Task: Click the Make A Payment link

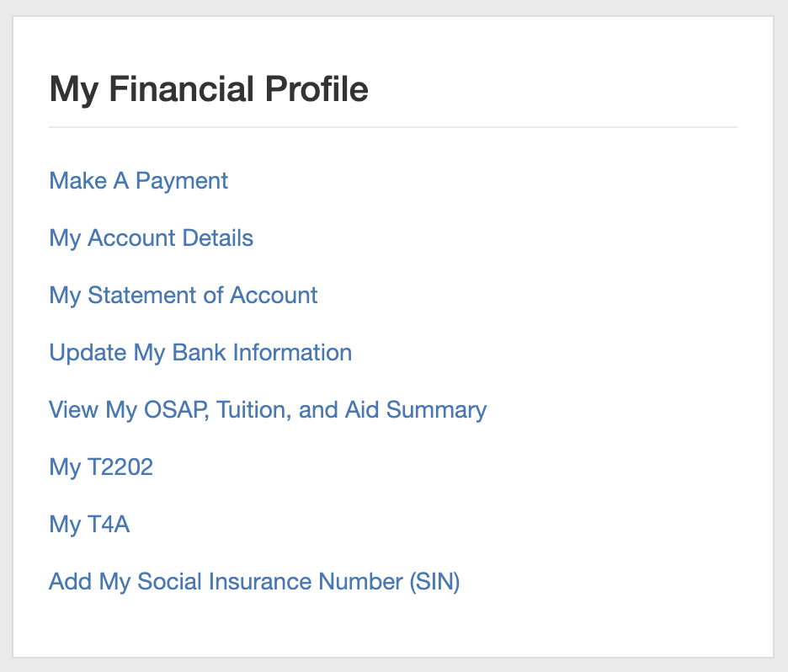Action: [138, 181]
